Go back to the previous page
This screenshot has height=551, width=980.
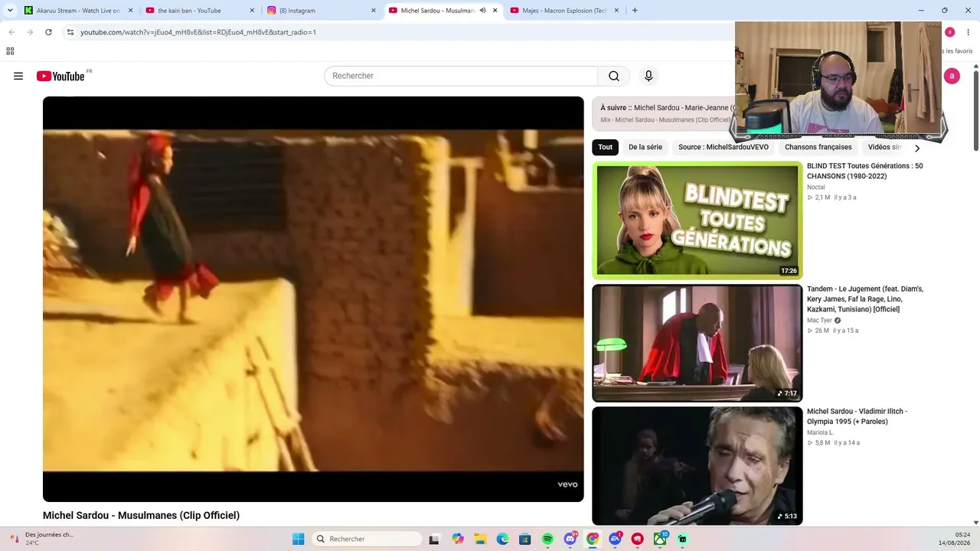(11, 32)
